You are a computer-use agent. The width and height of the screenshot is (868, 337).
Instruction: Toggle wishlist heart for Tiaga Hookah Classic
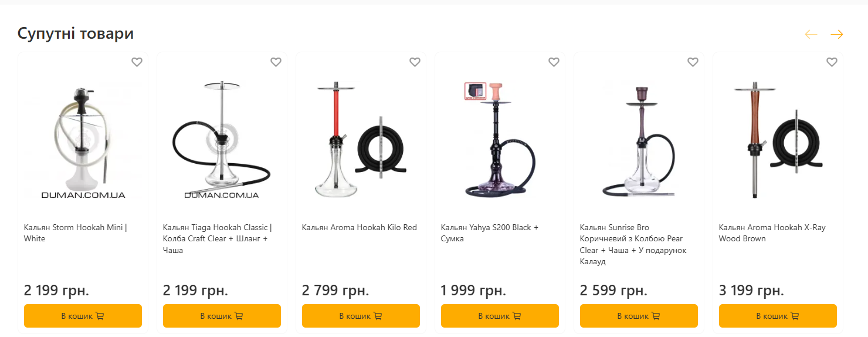pos(276,62)
